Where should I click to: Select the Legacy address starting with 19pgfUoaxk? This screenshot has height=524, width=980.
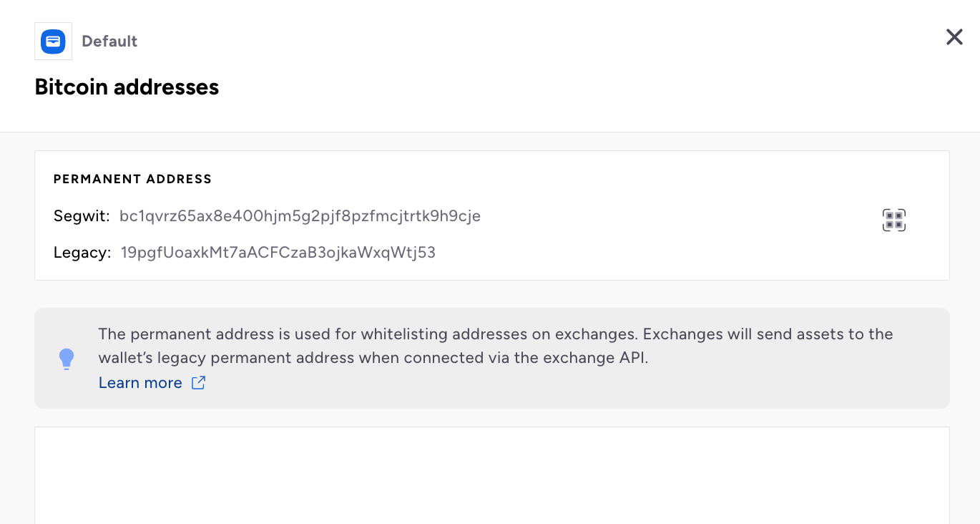tap(278, 252)
